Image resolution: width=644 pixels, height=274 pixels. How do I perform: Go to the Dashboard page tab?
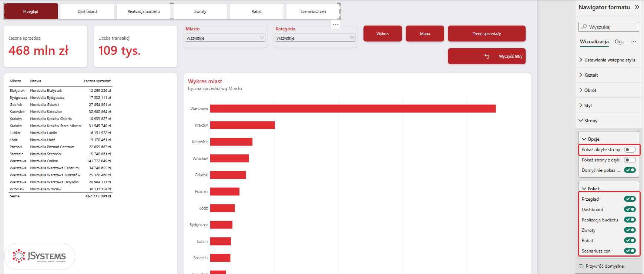(87, 11)
